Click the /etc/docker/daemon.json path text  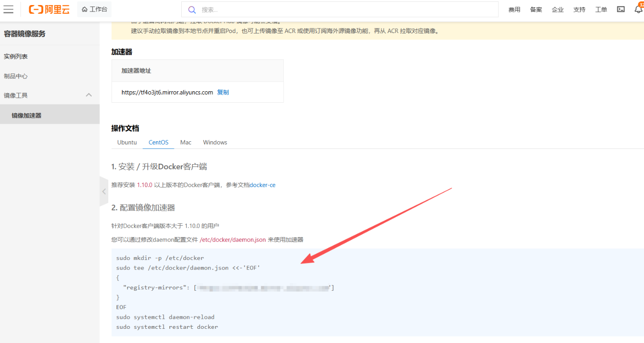[x=233, y=239]
